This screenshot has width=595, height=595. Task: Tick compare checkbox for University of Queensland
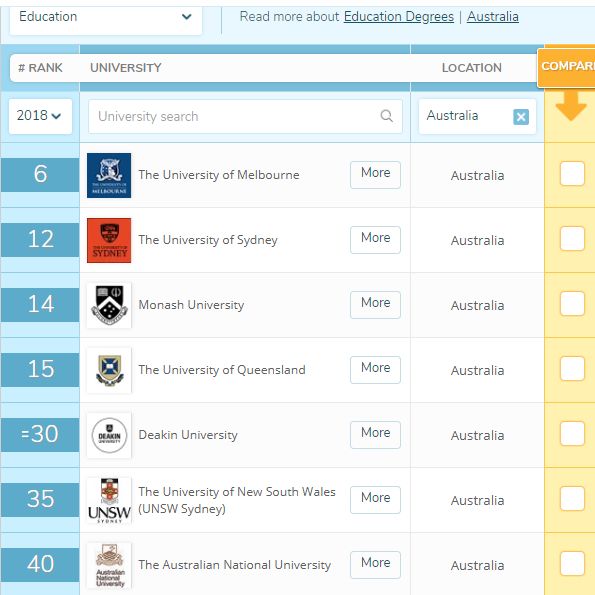572,368
